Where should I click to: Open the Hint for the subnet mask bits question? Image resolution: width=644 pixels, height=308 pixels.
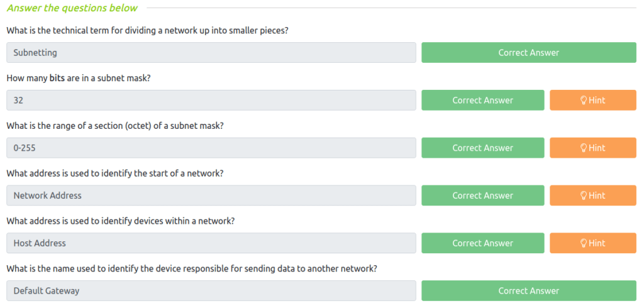coord(592,100)
